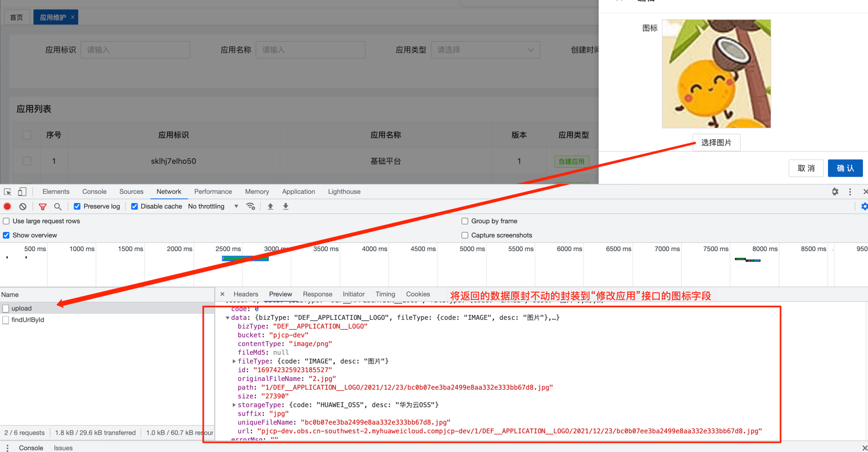868x452 pixels.
Task: Expand the storageType object node
Action: 234,405
